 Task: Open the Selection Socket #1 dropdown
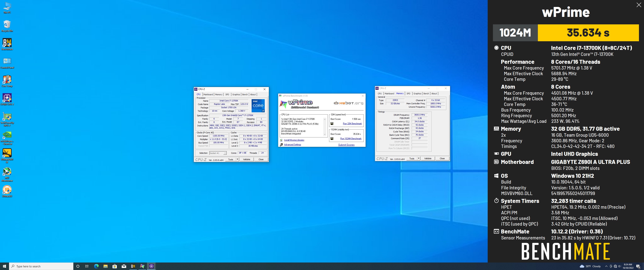(x=218, y=153)
